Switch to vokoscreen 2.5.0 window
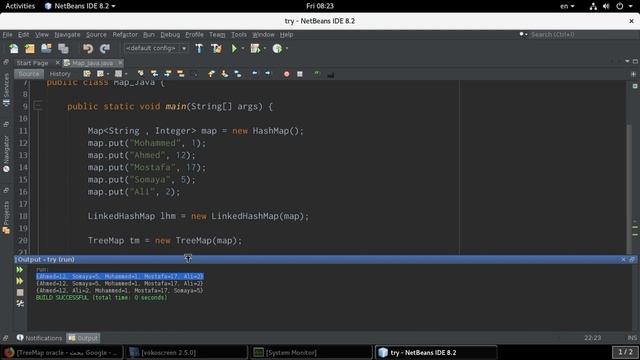This screenshot has height=360, width=640. coord(187,352)
